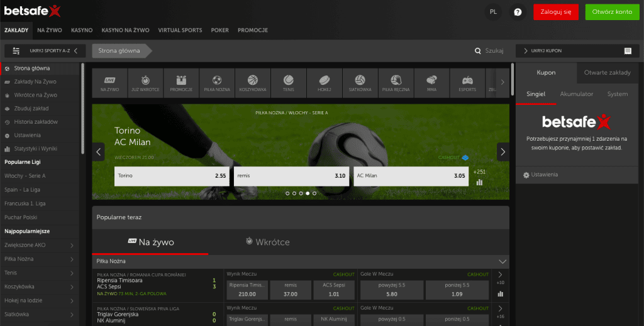Switch to Wkrótce popular tab
This screenshot has width=644, height=326.
pyautogui.click(x=268, y=242)
